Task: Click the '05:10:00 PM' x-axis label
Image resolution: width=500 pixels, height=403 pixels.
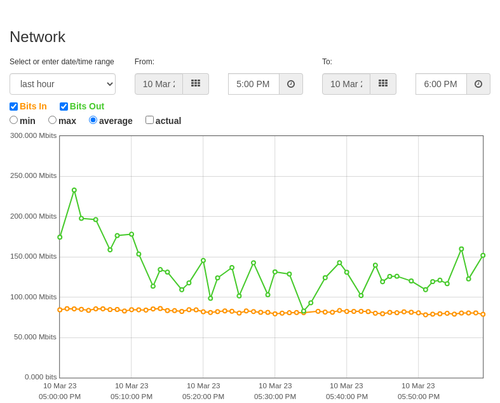Action: [x=131, y=397]
